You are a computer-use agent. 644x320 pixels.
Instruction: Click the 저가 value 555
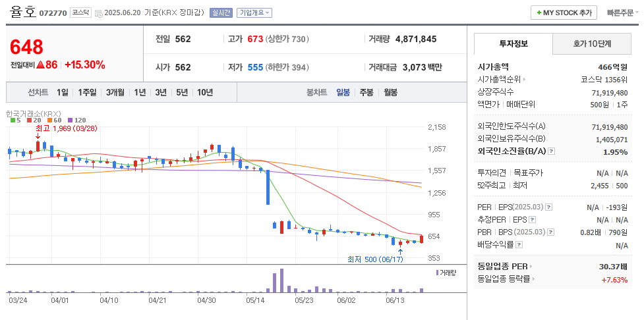click(255, 67)
